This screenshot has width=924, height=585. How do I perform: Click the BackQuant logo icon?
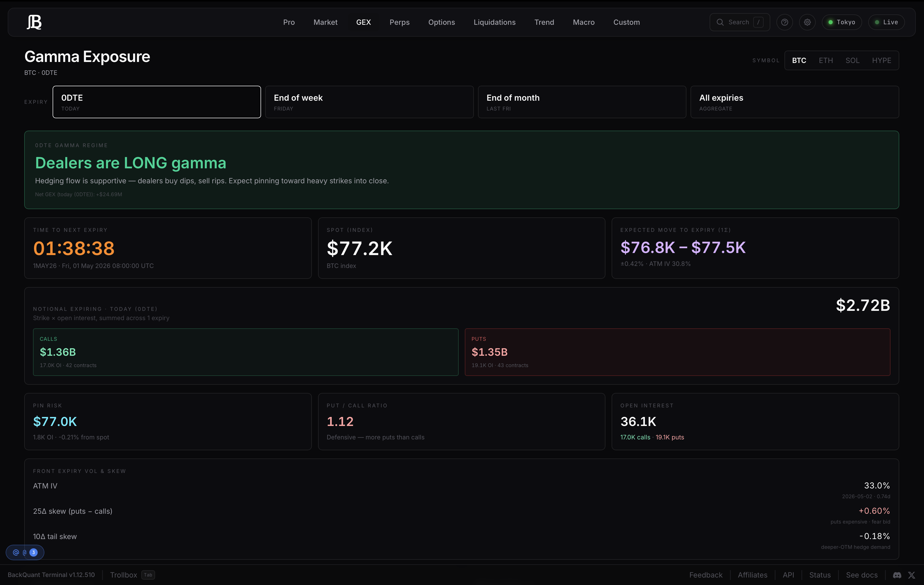point(34,22)
